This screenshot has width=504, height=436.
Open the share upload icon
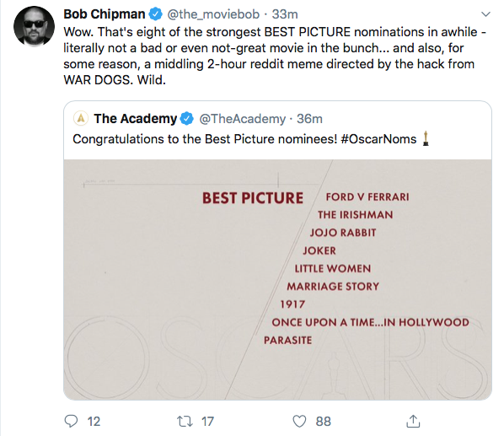(413, 421)
